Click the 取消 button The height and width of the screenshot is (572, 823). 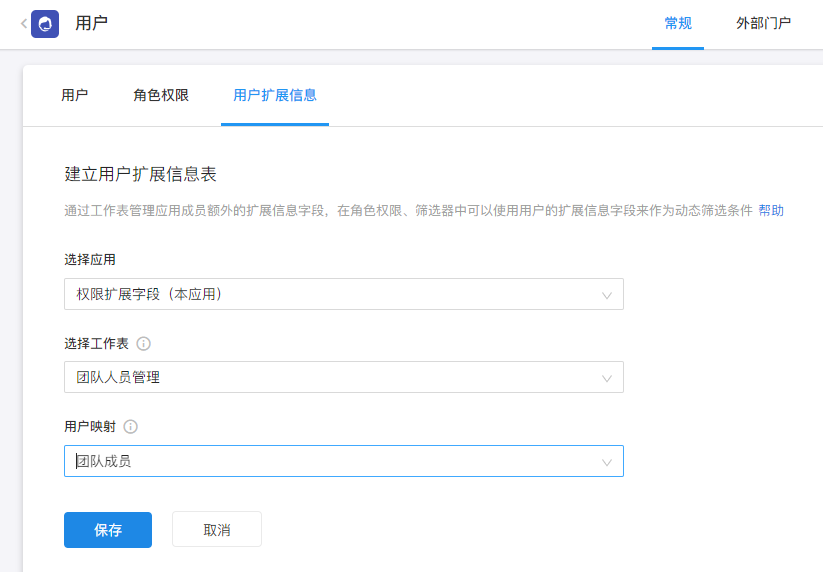217,530
